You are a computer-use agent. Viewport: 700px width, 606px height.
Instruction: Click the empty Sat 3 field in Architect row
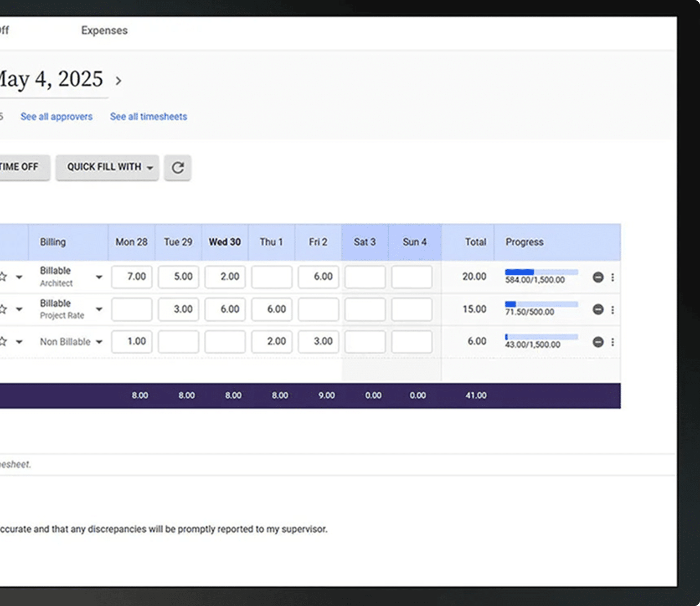pos(365,277)
